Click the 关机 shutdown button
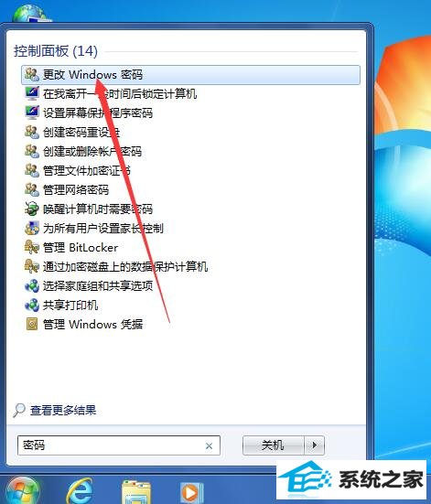Viewport: 431px width, 504px height. click(273, 445)
